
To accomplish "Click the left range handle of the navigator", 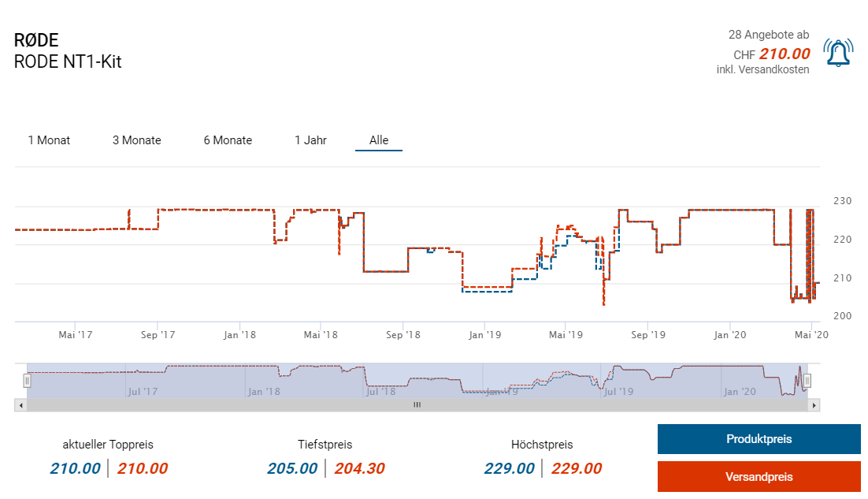I will pos(27,382).
